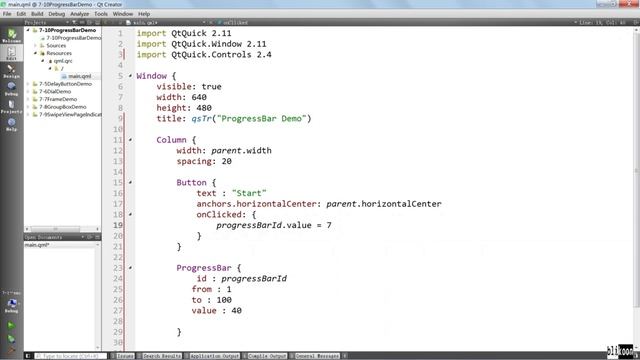Click the 'progressBarId.value = 7' code line
Viewport: 640px width, 360px height.
[x=273, y=225]
